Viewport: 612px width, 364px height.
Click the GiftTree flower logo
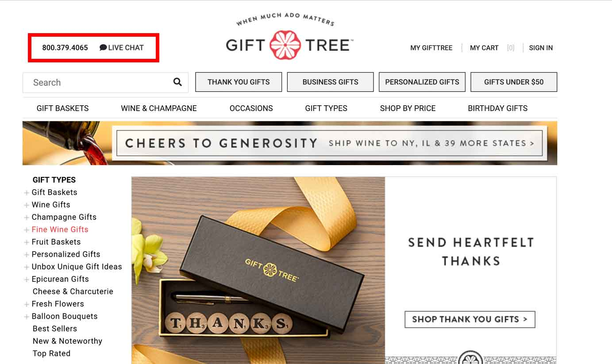point(285,45)
